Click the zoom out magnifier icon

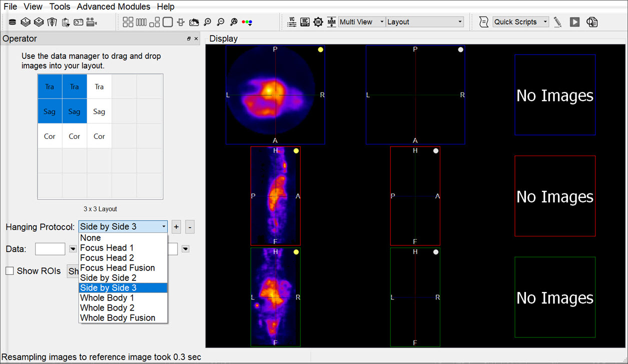[x=220, y=22]
